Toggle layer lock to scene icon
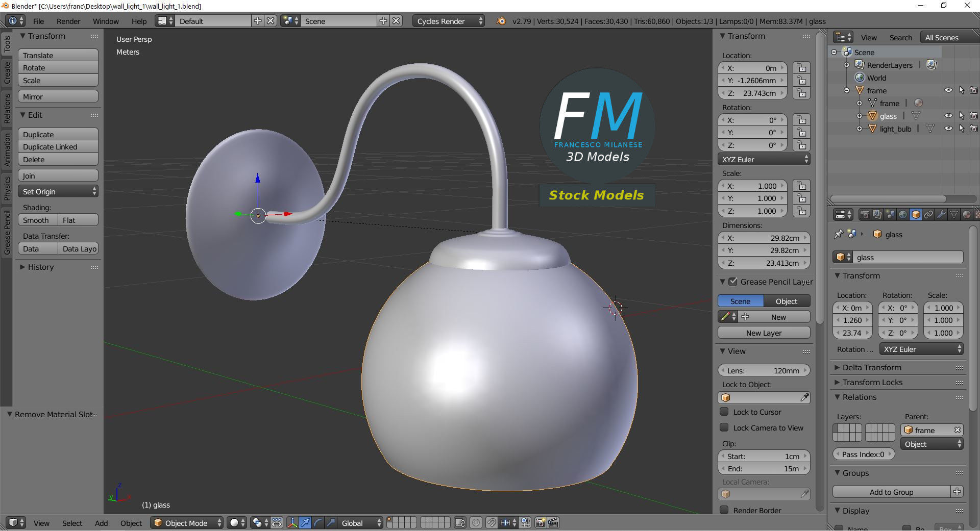Viewport: 980px width, 531px height. click(x=459, y=523)
